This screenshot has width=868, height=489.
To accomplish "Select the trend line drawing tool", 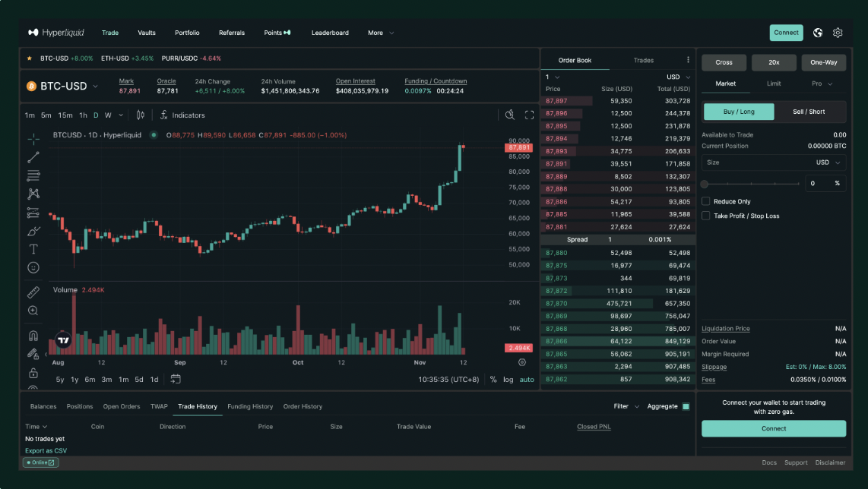I will pyautogui.click(x=33, y=157).
